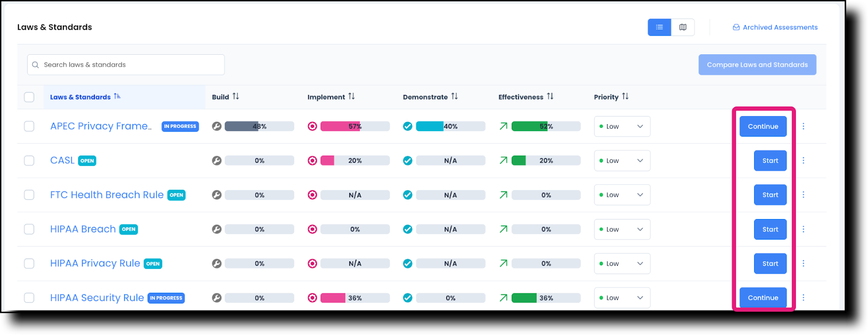
Task: Expand the Low priority selector for HIPAA Breach
Action: [x=622, y=229]
